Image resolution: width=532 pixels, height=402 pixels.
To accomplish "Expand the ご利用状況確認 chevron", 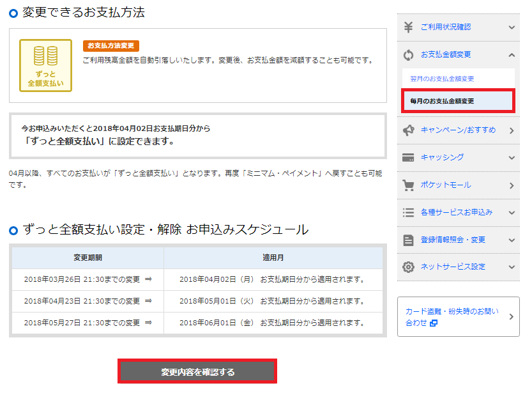I will click(512, 27).
